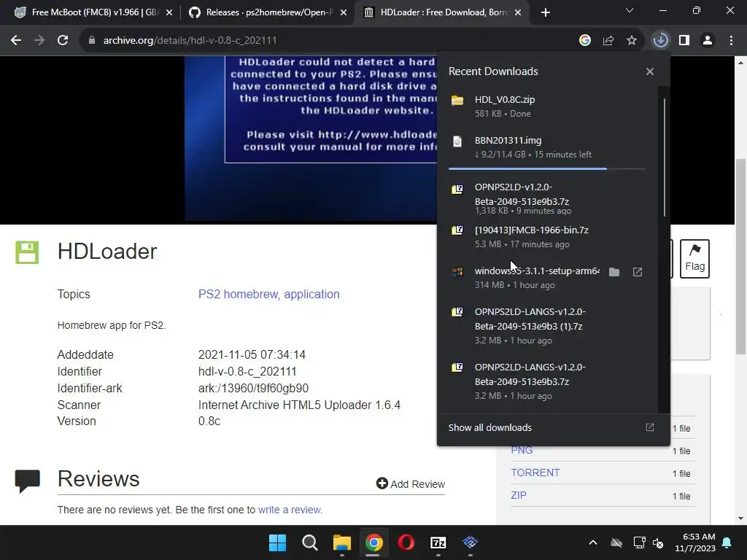Open the Google icon in address bar
Image resolution: width=747 pixels, height=560 pixels.
[x=584, y=41]
